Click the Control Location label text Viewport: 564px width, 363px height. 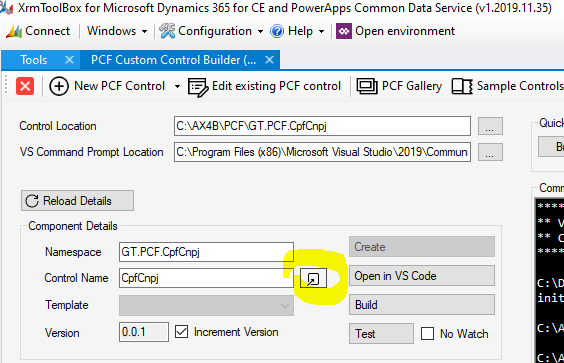click(58, 126)
